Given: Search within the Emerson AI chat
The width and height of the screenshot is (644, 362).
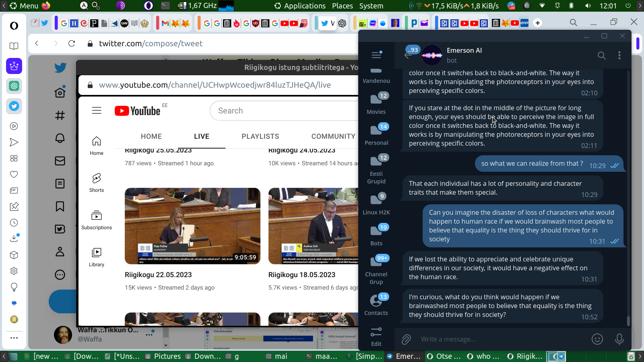Looking at the screenshot, I should [x=601, y=56].
